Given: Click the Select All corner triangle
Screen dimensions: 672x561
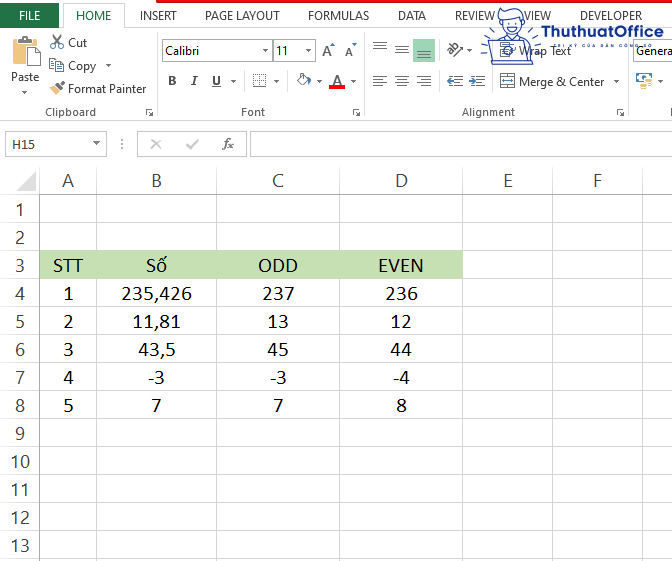Looking at the screenshot, I should point(26,181).
